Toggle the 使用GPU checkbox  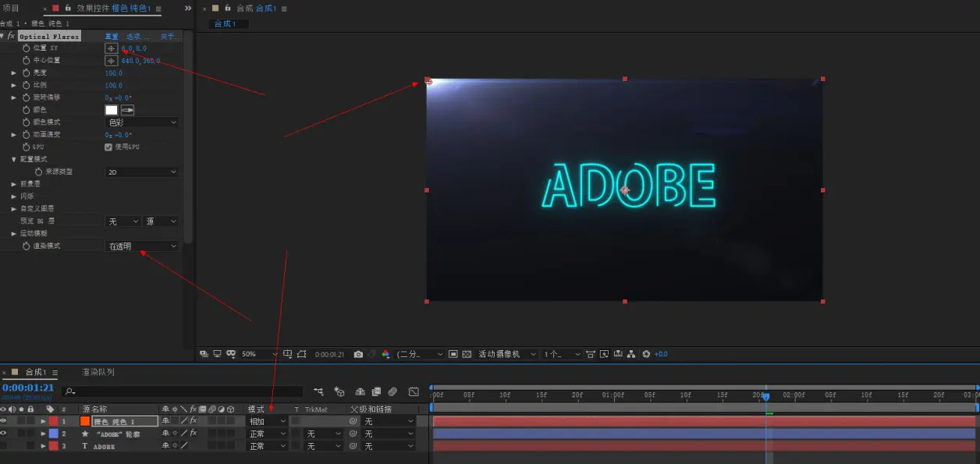108,147
